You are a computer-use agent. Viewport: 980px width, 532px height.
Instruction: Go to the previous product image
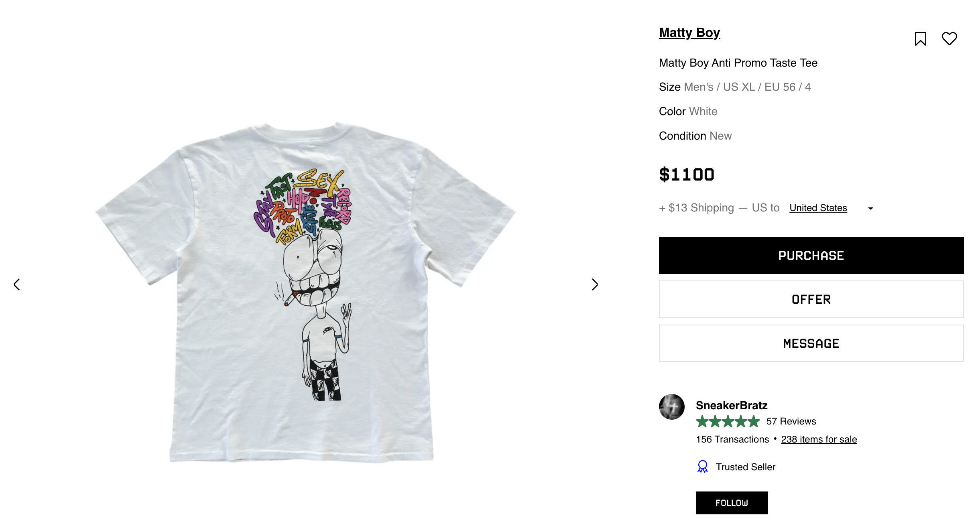click(x=17, y=284)
